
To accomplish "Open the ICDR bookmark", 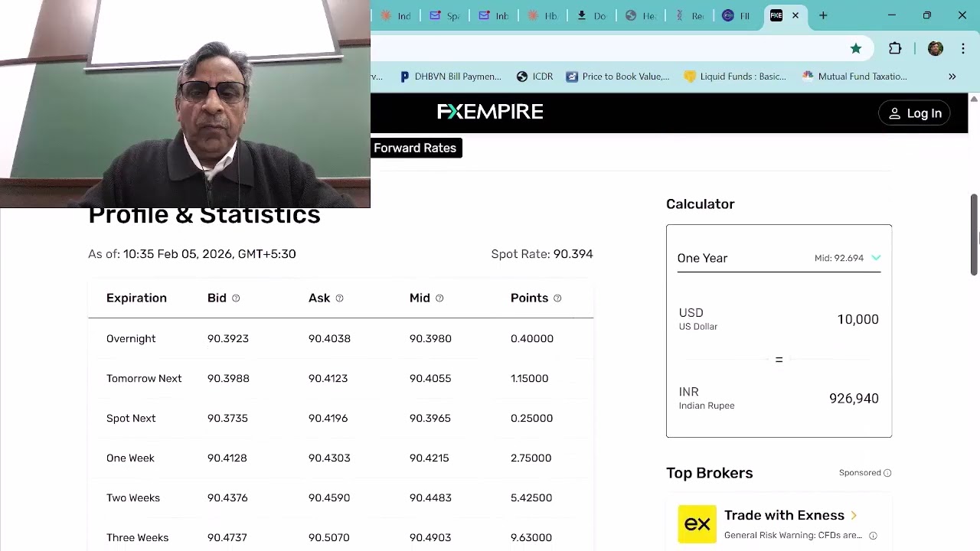I will tap(534, 77).
